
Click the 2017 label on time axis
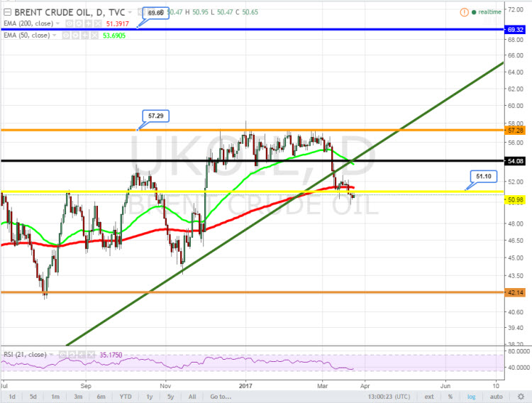tap(245, 386)
